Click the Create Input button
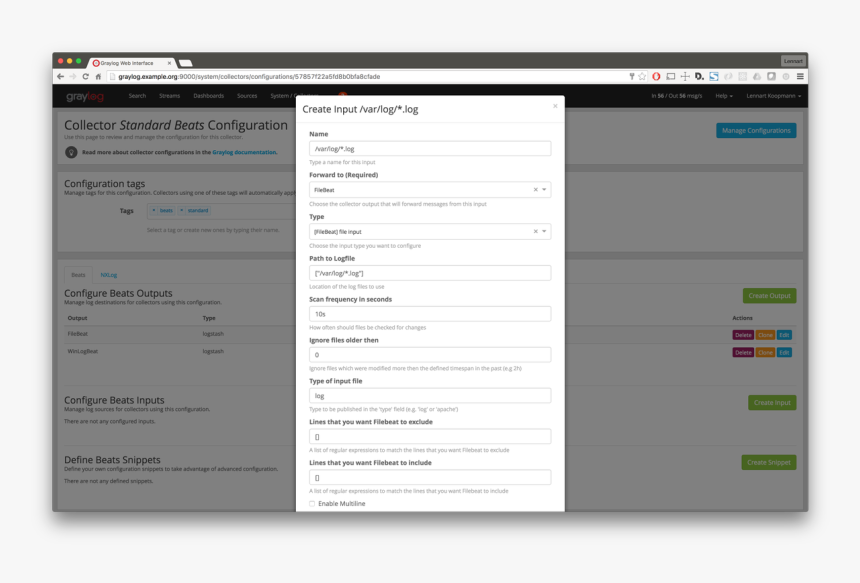860x583 pixels. 772,403
